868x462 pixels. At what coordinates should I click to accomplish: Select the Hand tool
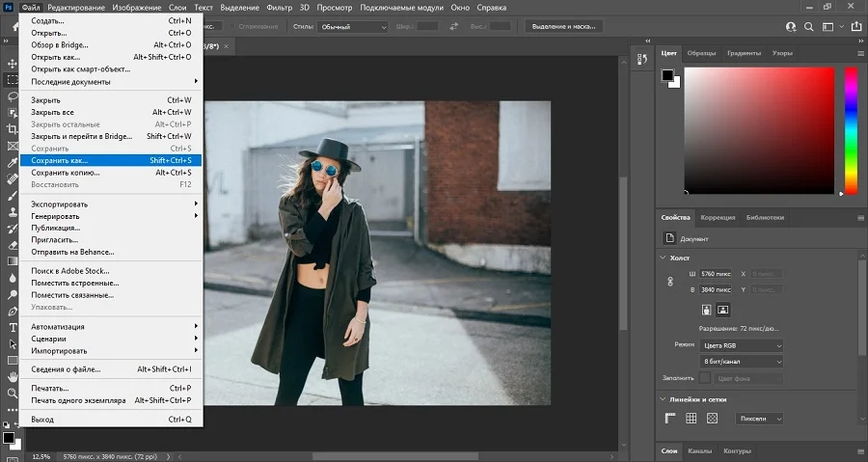tap(13, 377)
